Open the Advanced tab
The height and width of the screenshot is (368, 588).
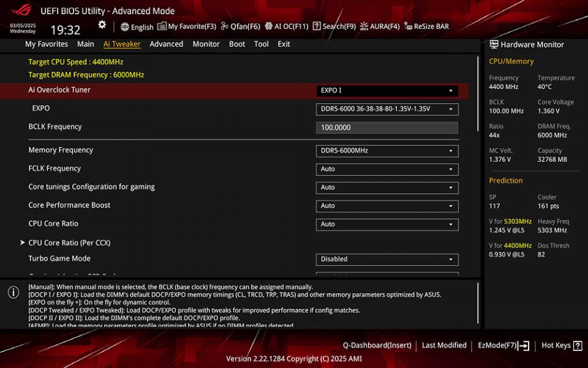(166, 44)
